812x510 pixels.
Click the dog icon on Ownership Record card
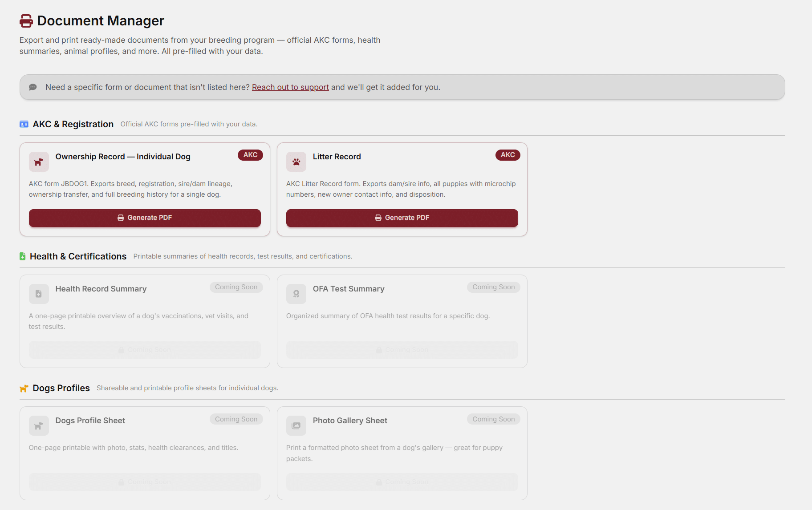(x=39, y=162)
